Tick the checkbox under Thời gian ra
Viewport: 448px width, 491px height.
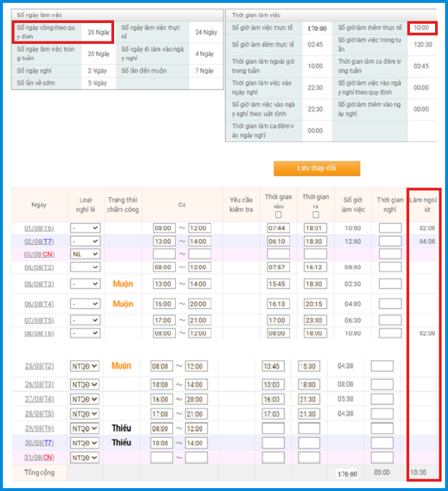(315, 215)
